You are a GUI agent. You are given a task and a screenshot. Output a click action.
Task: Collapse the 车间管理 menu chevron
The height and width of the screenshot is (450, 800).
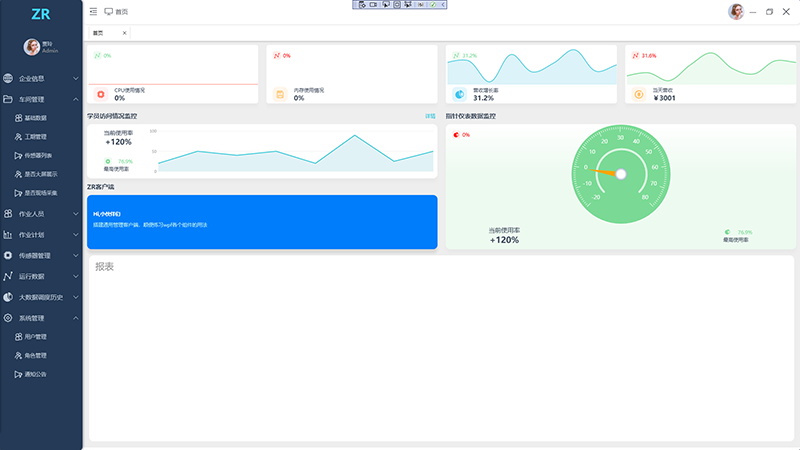coord(76,99)
